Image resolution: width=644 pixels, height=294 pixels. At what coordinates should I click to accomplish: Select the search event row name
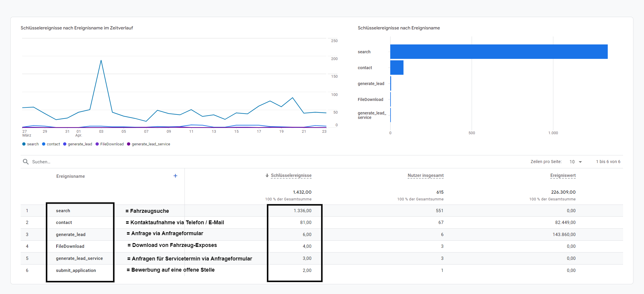(x=63, y=211)
